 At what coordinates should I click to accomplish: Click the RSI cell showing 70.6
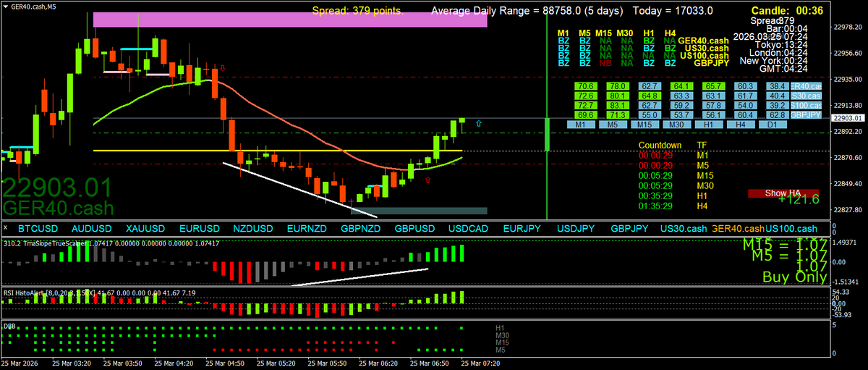(586, 86)
